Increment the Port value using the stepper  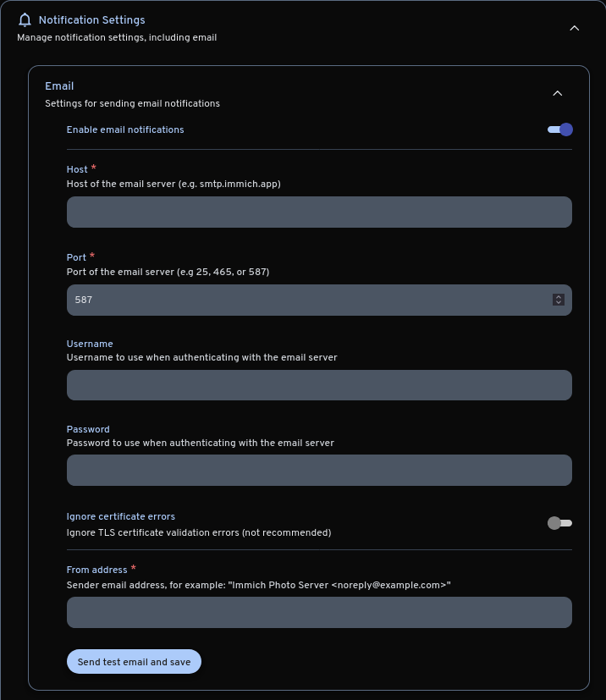559,296
